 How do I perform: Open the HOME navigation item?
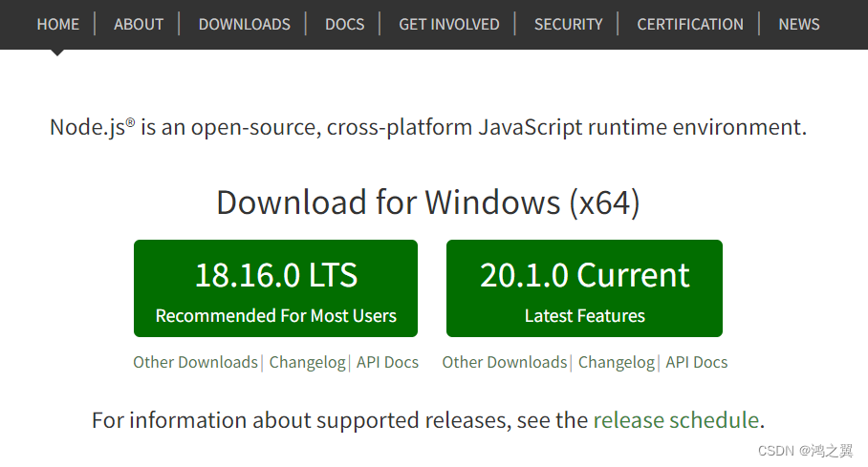point(58,24)
